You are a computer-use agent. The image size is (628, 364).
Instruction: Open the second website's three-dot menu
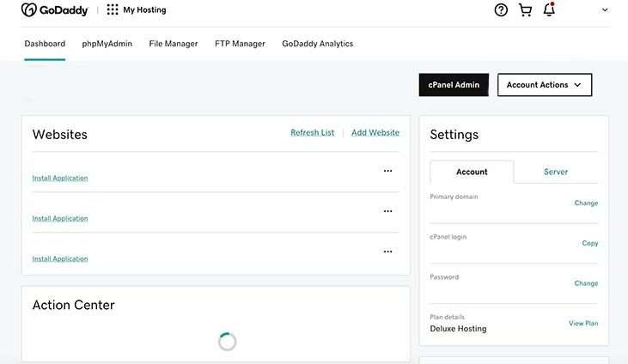coord(387,211)
